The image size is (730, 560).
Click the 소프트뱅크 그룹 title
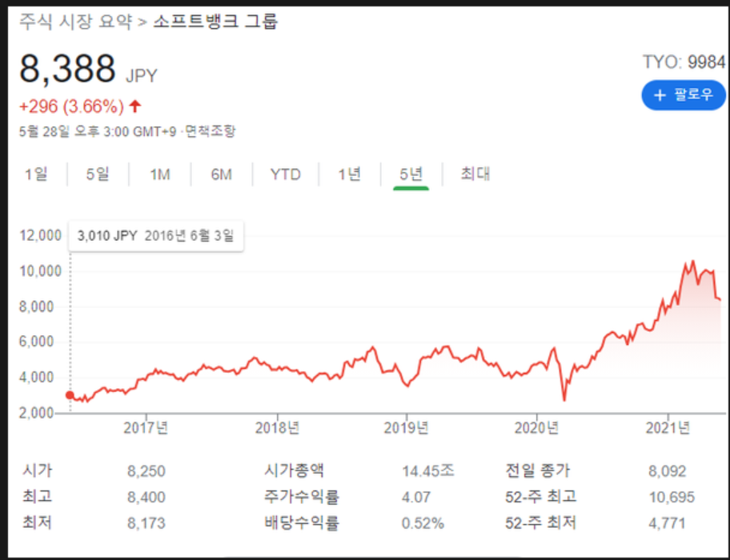tap(215, 22)
